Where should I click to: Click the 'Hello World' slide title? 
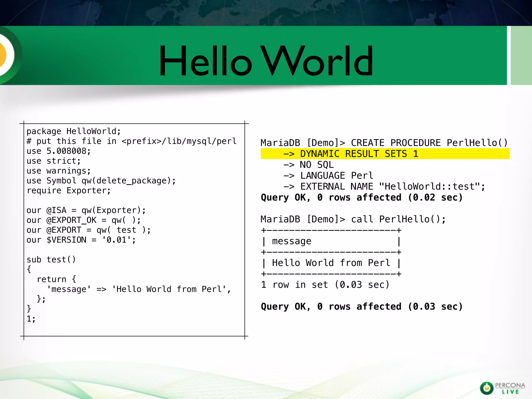pos(266,61)
